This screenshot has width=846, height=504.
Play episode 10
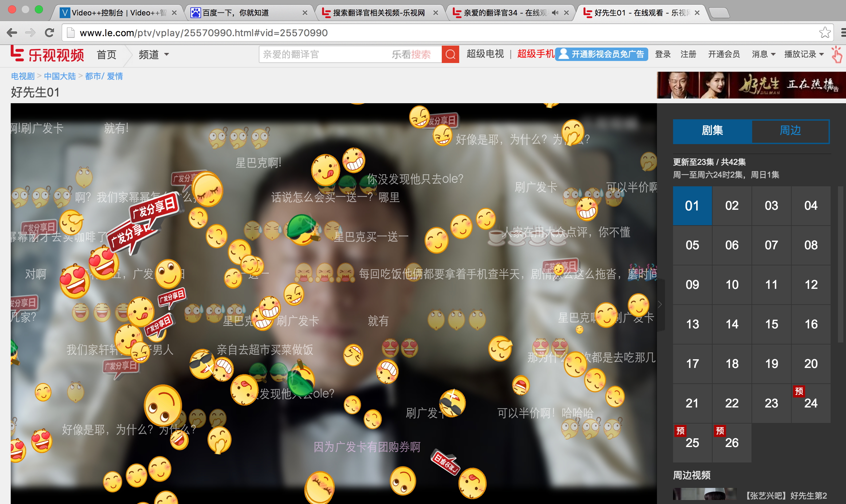coord(732,285)
